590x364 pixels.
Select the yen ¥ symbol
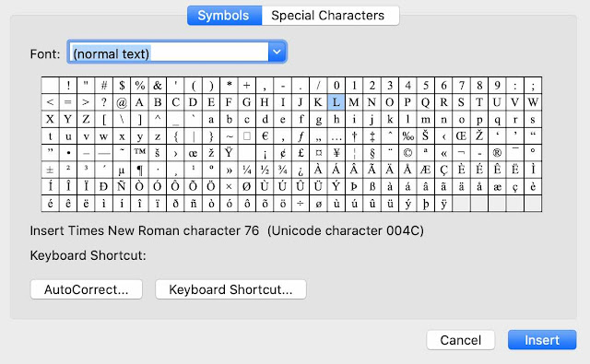336,153
